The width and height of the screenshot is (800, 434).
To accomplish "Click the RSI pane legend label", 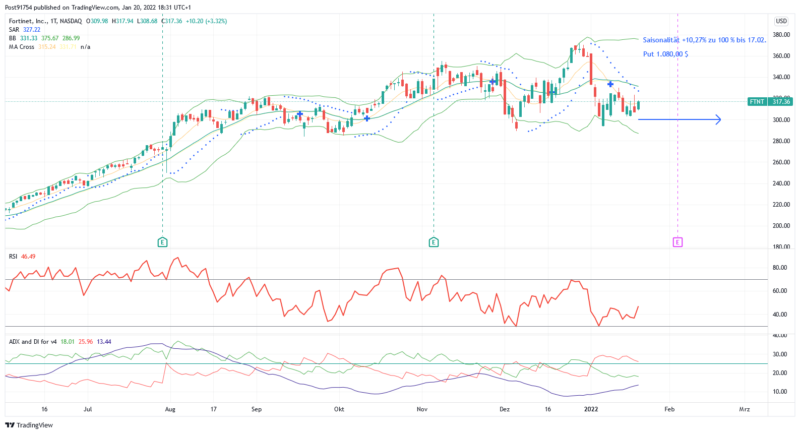I will (x=13, y=256).
